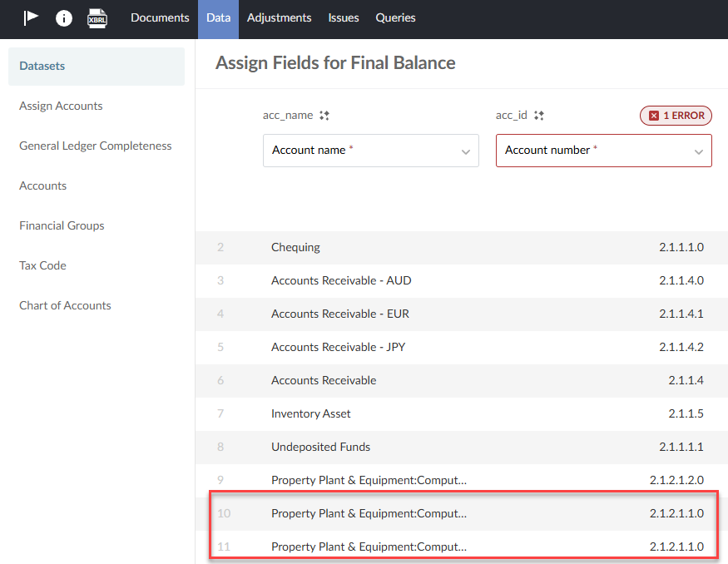Click account id 2.1.1.4.1
The width and height of the screenshot is (728, 564).
coord(681,314)
